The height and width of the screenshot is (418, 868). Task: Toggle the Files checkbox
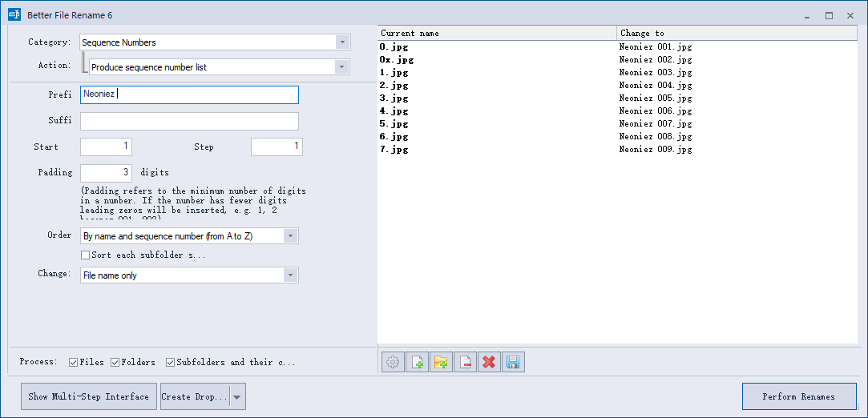(x=73, y=363)
